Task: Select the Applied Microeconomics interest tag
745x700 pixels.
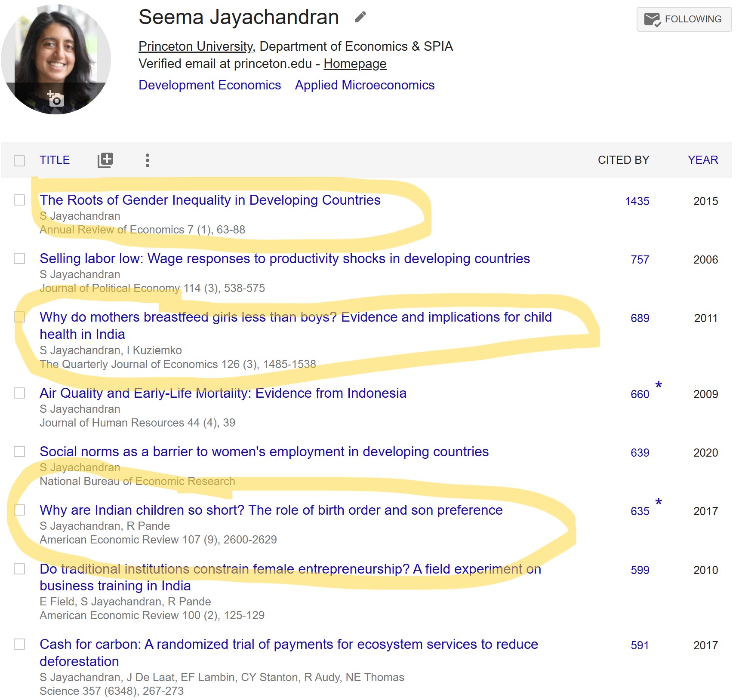Action: 364,85
